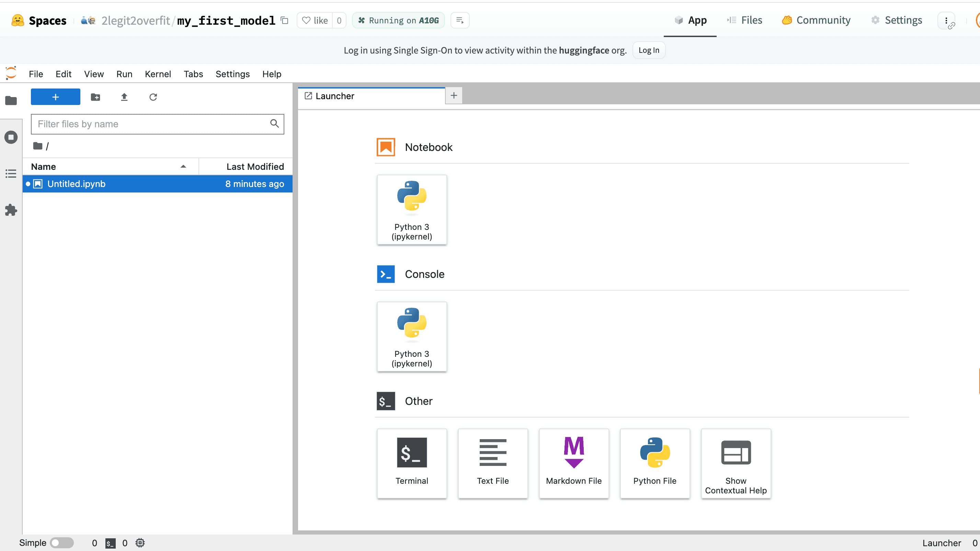Toggle Simple interface mode switch
This screenshot has width=980, height=551.
62,543
